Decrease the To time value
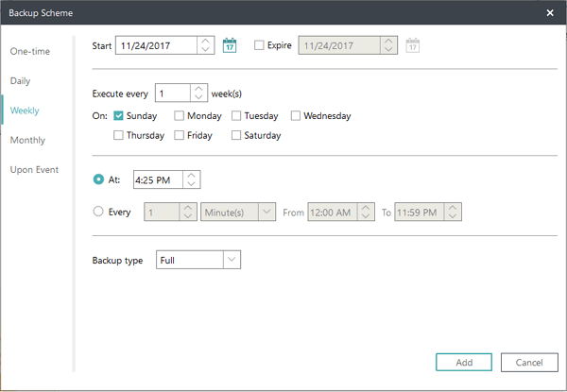Screen dimensions: 567x392 pyautogui.click(x=453, y=215)
